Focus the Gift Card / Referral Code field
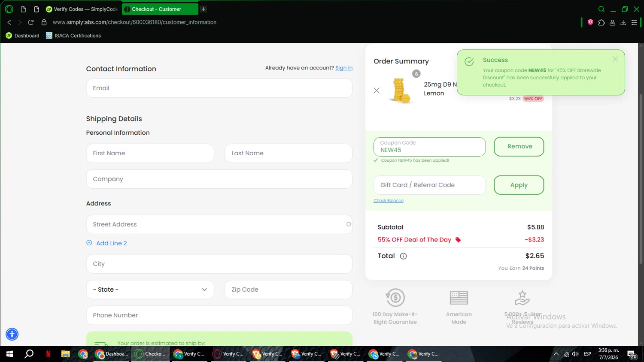Viewport: 644px width, 362px height. pos(429,185)
